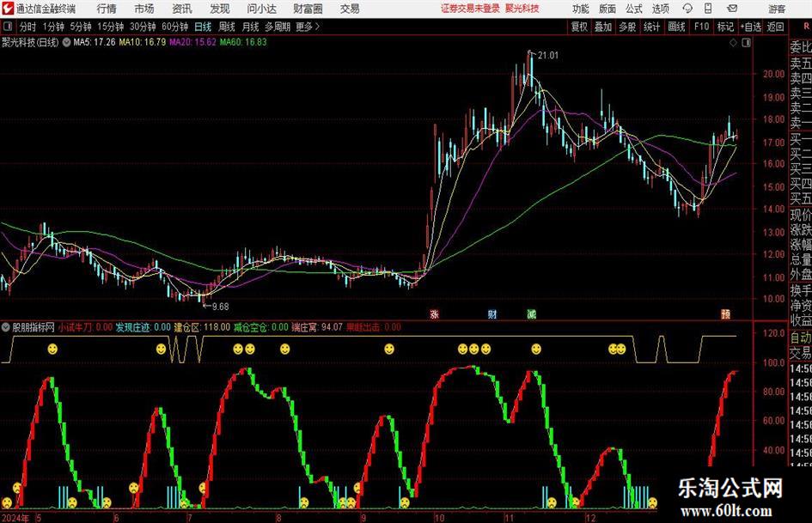Click the MA20: 15.62 label
This screenshot has width=812, height=523.
pyautogui.click(x=192, y=42)
